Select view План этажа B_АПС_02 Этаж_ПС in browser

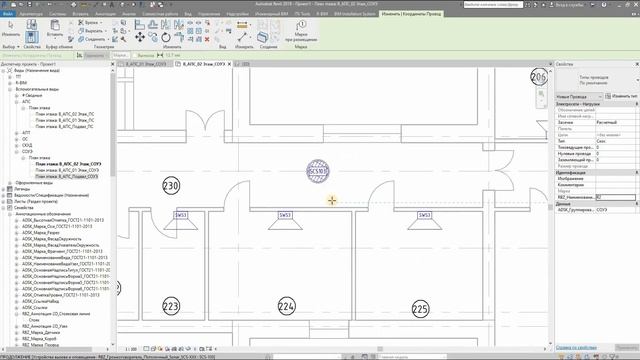tap(64, 114)
